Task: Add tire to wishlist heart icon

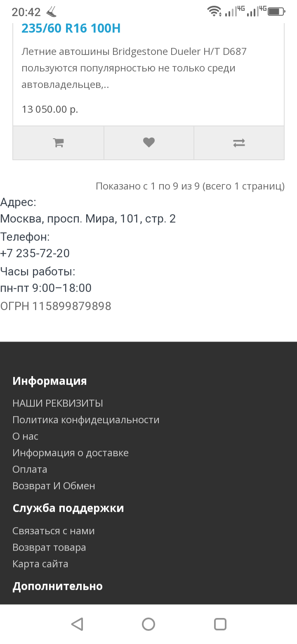Action: [148, 143]
